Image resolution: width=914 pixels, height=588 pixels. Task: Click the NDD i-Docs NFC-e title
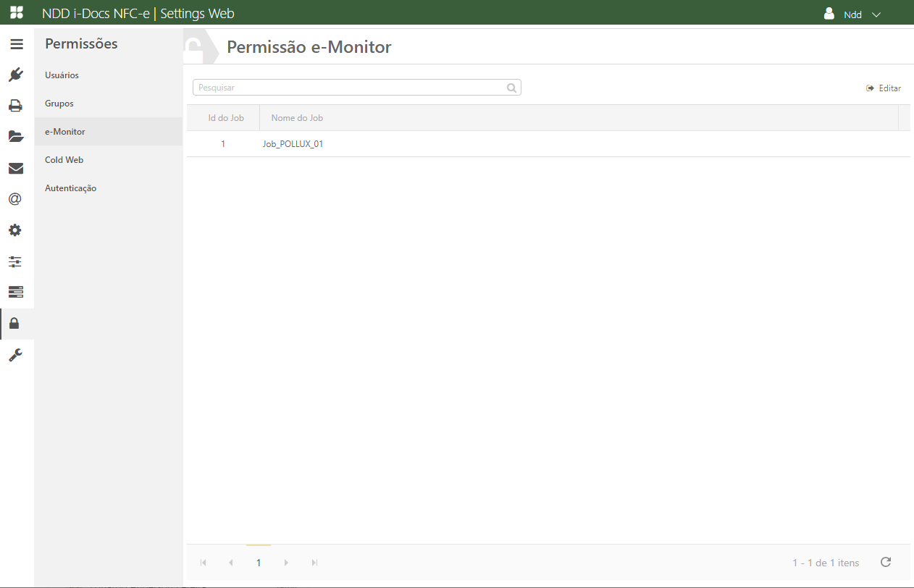(x=96, y=13)
